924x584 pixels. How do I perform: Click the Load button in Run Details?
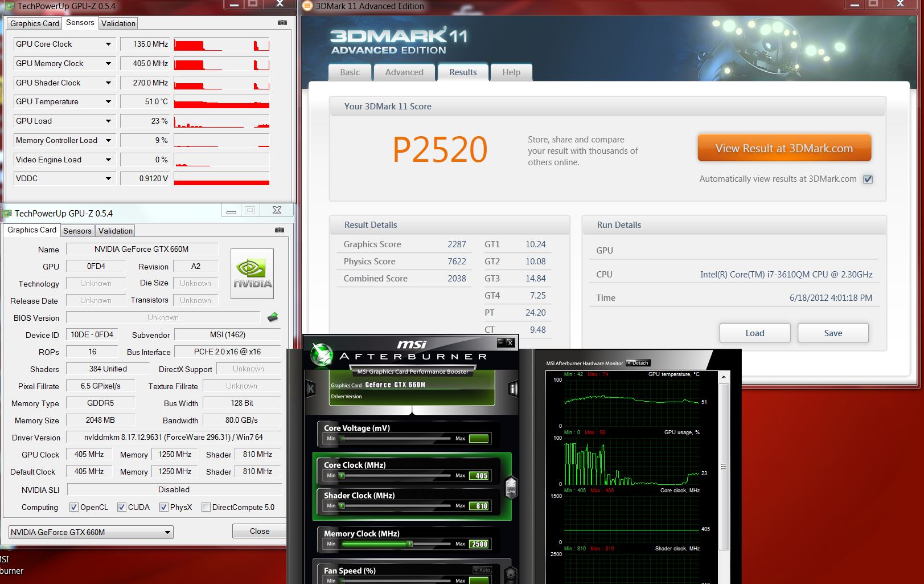(x=755, y=333)
